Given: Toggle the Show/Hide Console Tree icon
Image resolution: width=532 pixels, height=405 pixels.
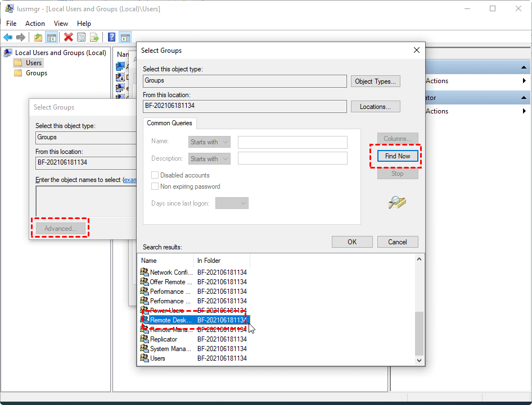Looking at the screenshot, I should click(51, 38).
